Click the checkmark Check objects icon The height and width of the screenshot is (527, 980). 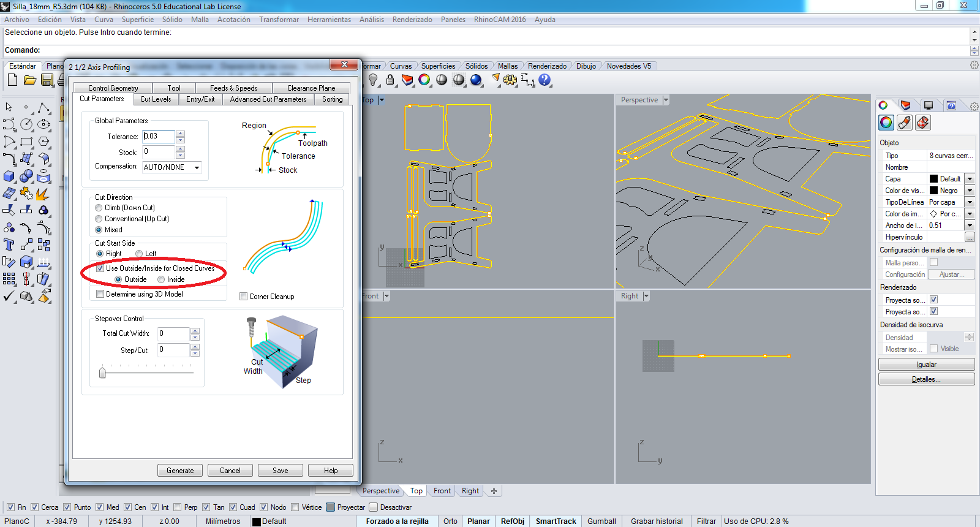coord(9,297)
